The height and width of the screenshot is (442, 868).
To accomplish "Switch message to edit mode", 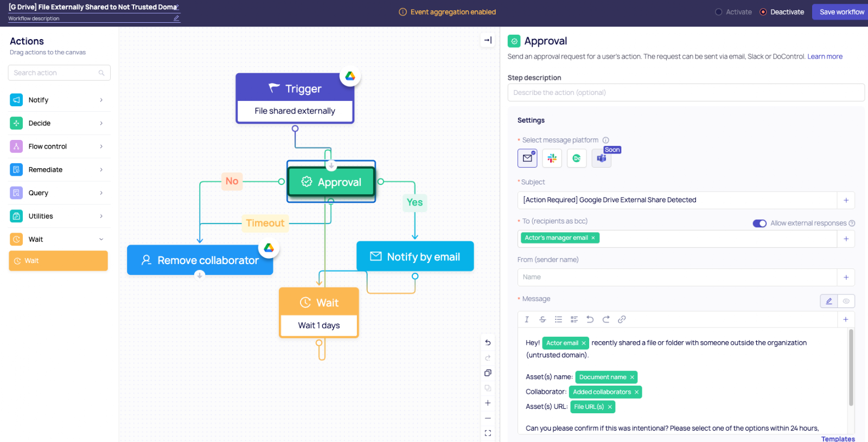I will click(829, 301).
